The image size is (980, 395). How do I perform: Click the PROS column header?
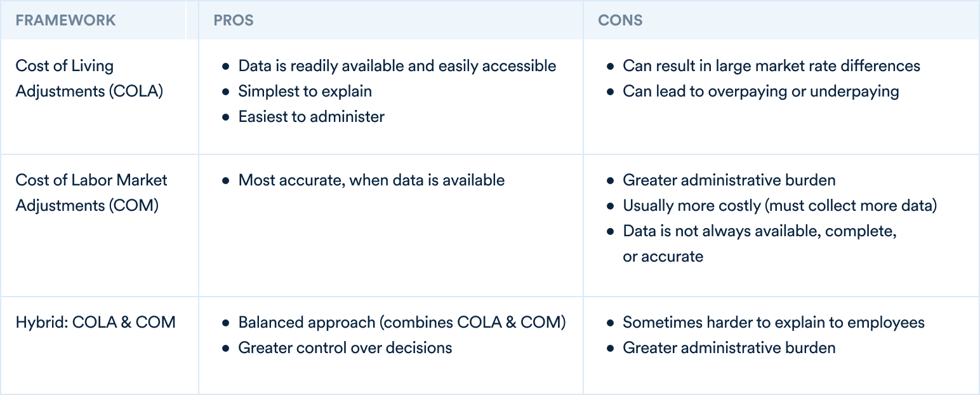coord(234,20)
